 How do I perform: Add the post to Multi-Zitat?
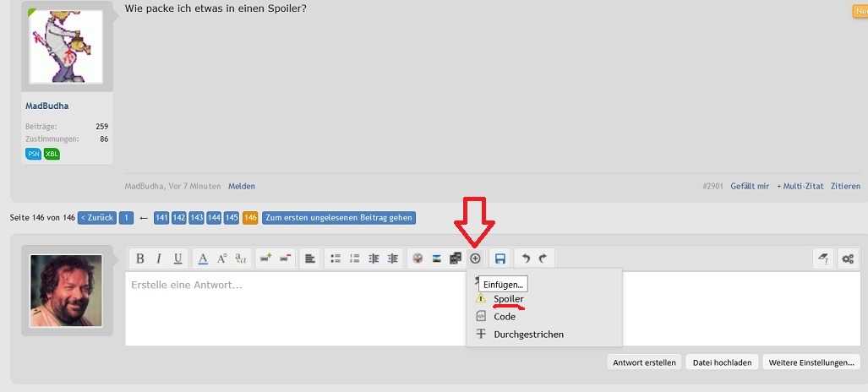(800, 187)
